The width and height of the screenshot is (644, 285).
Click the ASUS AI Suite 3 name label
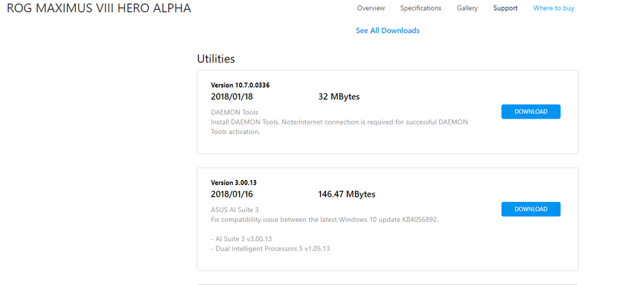click(x=235, y=210)
